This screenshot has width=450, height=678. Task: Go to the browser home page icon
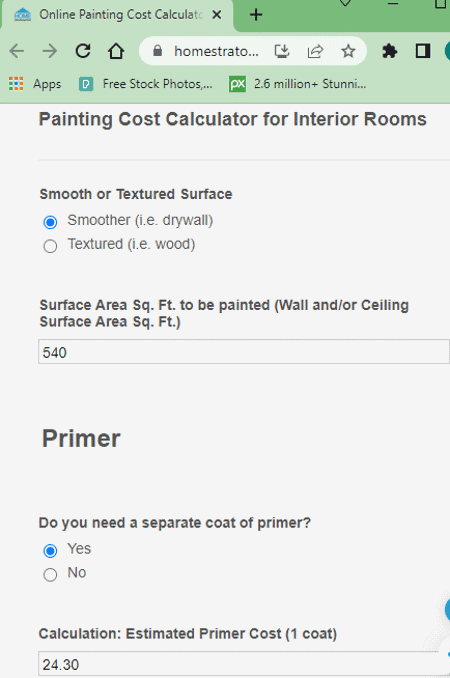coord(116,51)
